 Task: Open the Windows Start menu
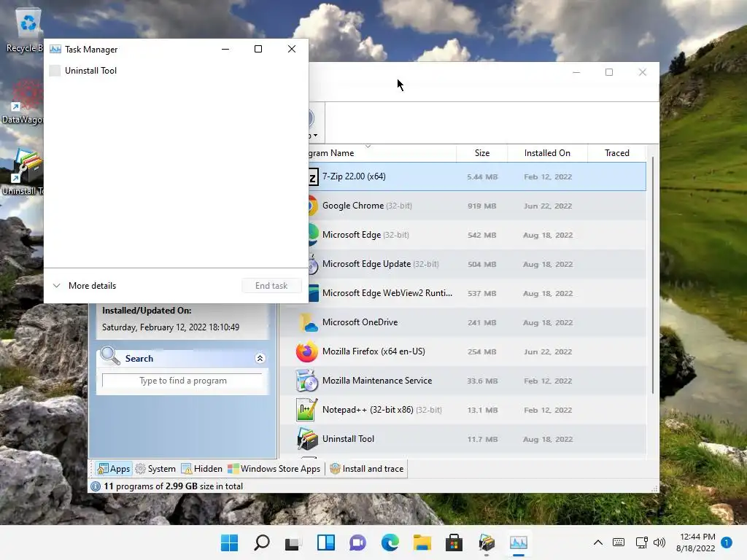[230, 542]
